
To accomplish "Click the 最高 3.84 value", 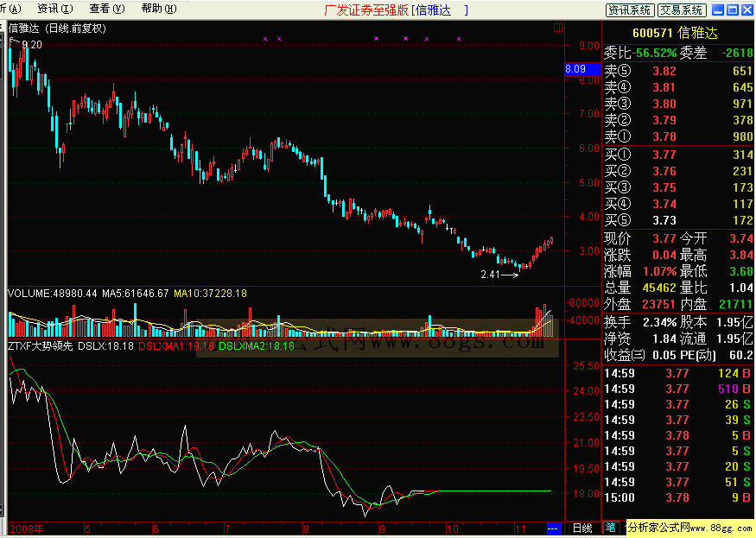I will [x=741, y=255].
